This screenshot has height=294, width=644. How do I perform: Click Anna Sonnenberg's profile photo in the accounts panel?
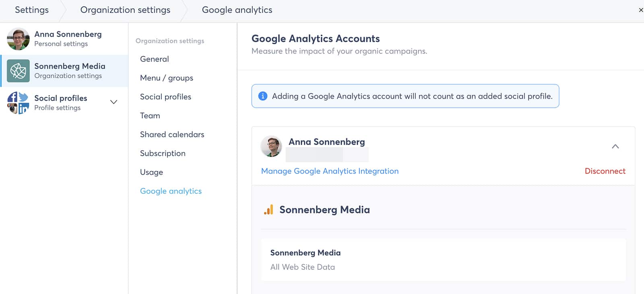coord(271,146)
